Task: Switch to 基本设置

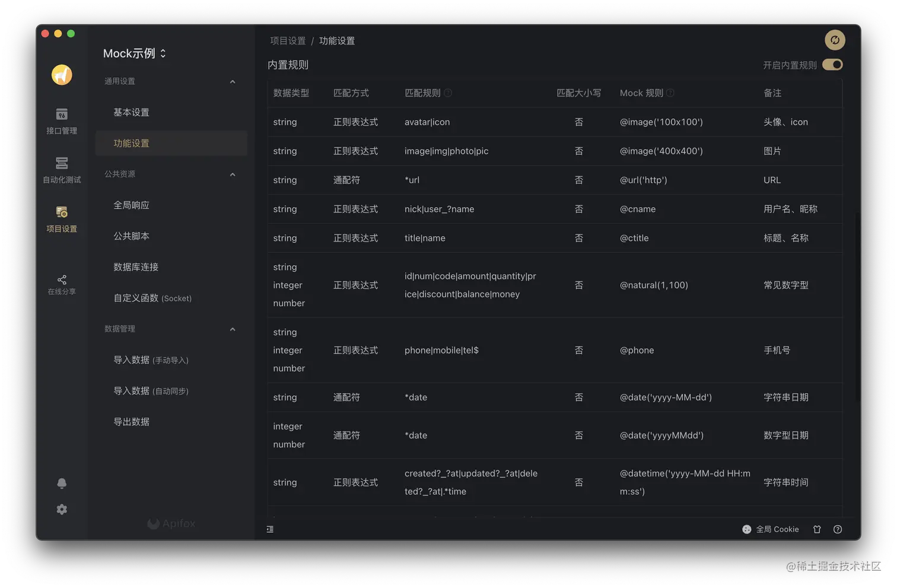Action: 131,112
